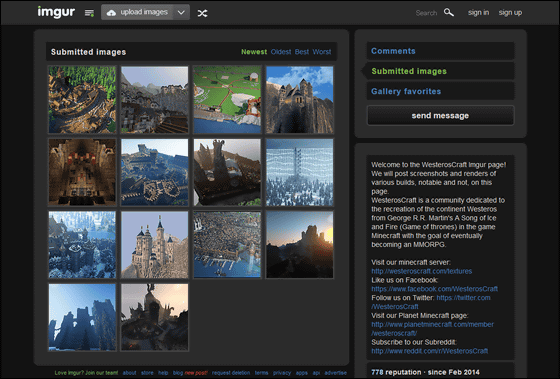Sort images by Worst

[x=322, y=52]
